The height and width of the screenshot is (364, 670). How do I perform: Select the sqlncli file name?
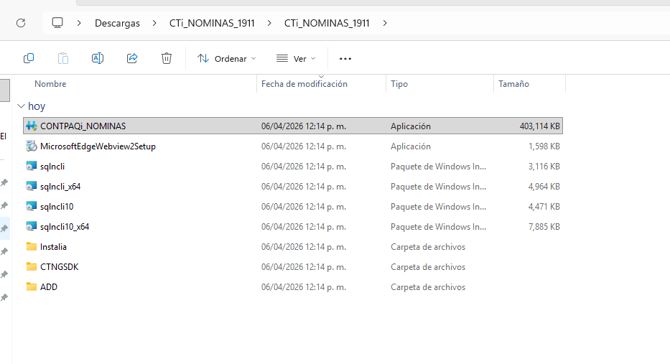click(53, 166)
